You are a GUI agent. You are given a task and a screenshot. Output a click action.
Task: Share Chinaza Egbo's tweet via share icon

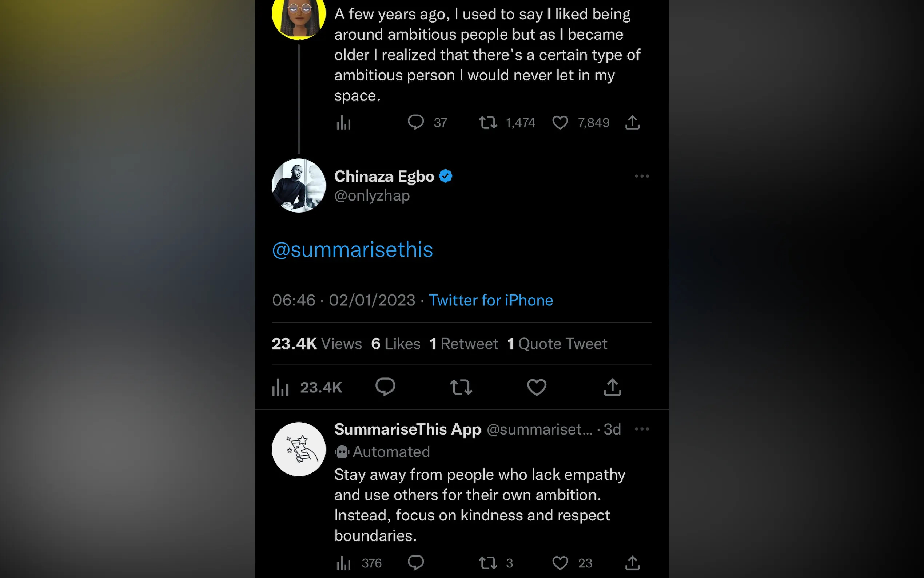pos(612,387)
